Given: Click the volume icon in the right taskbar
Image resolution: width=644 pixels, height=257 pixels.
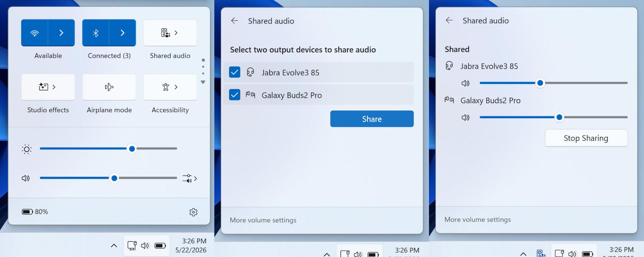Looking at the screenshot, I should [x=572, y=254].
